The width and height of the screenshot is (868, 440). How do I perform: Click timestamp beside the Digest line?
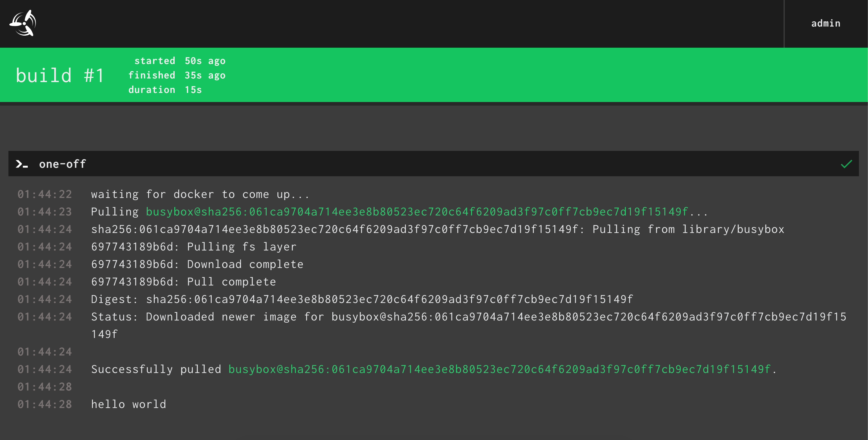(x=45, y=299)
